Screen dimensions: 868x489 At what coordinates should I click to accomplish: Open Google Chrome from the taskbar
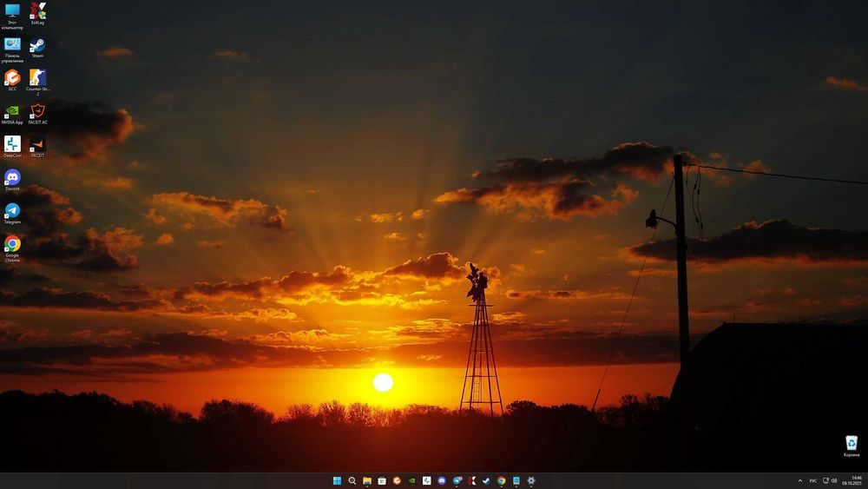pos(501,480)
